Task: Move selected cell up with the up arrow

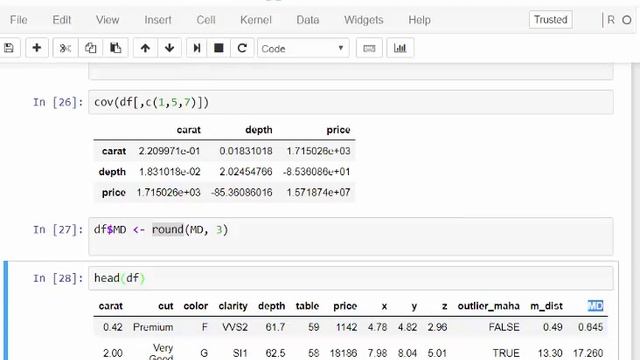Action: coord(145,48)
